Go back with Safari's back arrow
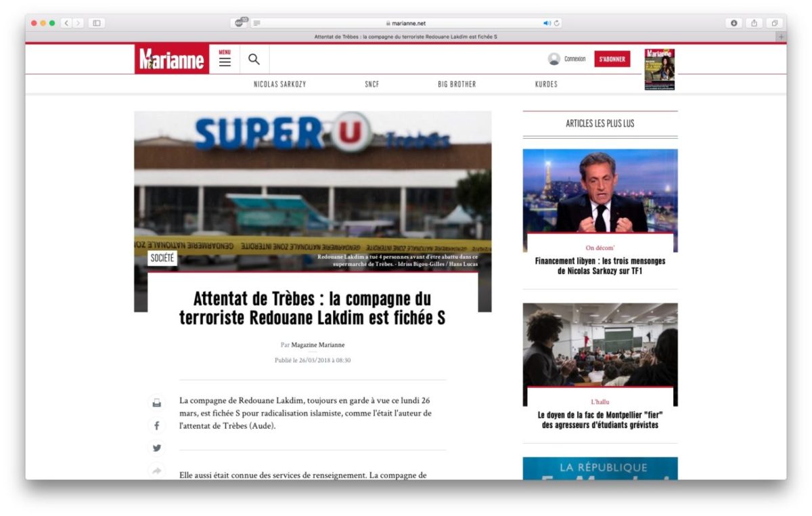 (x=66, y=23)
